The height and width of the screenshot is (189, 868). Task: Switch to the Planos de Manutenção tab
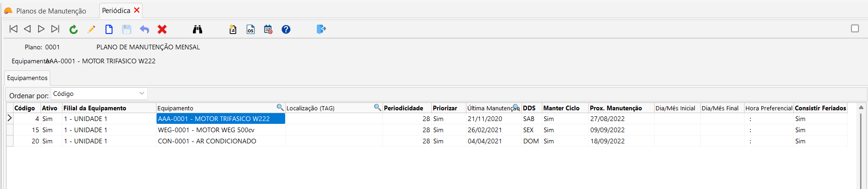51,11
